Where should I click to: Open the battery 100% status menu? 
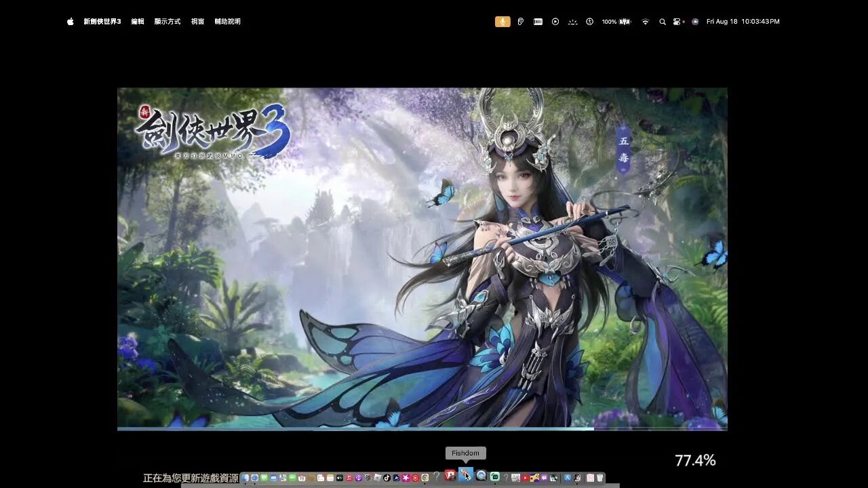point(616,22)
